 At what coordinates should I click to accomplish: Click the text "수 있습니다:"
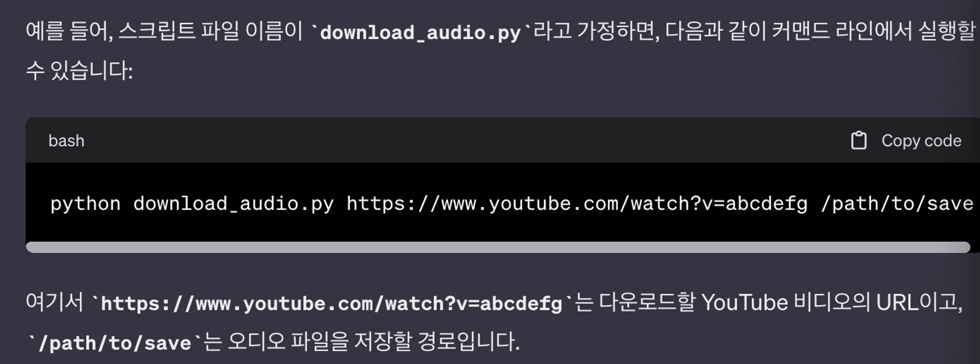79,71
